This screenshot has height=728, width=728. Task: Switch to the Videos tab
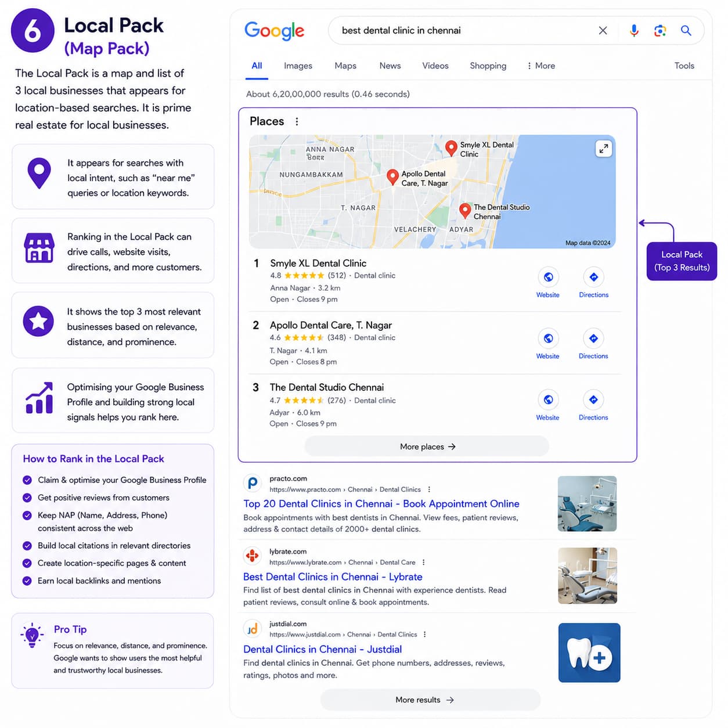point(435,66)
